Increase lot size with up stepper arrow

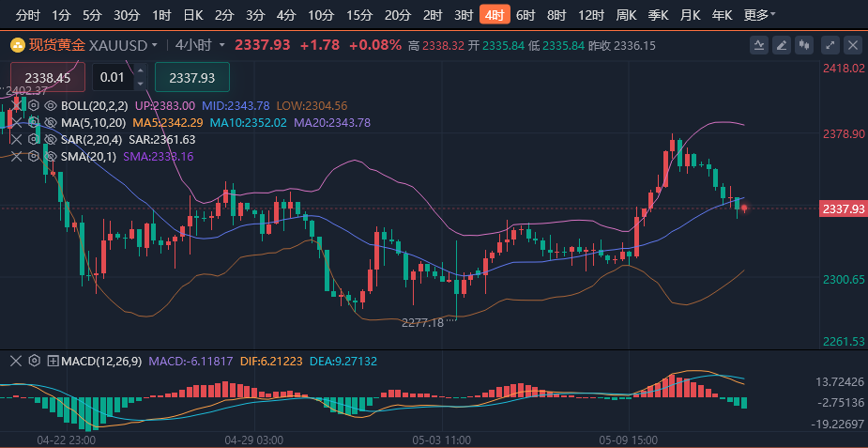coord(140,70)
